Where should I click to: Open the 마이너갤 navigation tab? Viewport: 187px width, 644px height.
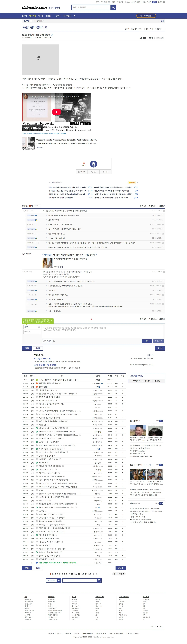(x=32, y=16)
